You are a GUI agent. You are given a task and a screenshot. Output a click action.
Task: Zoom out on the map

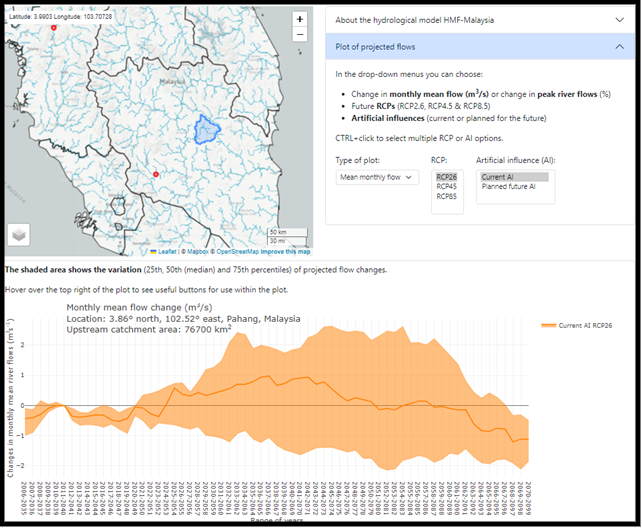tap(300, 34)
